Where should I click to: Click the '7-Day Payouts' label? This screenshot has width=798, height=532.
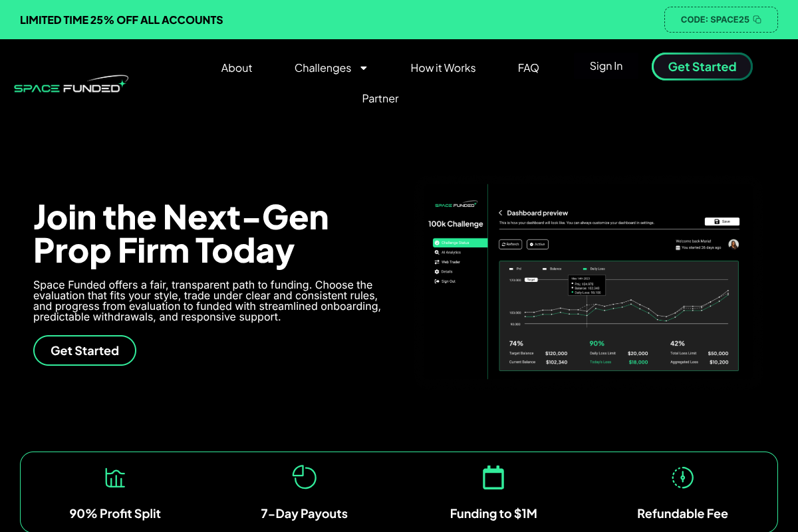(x=304, y=513)
